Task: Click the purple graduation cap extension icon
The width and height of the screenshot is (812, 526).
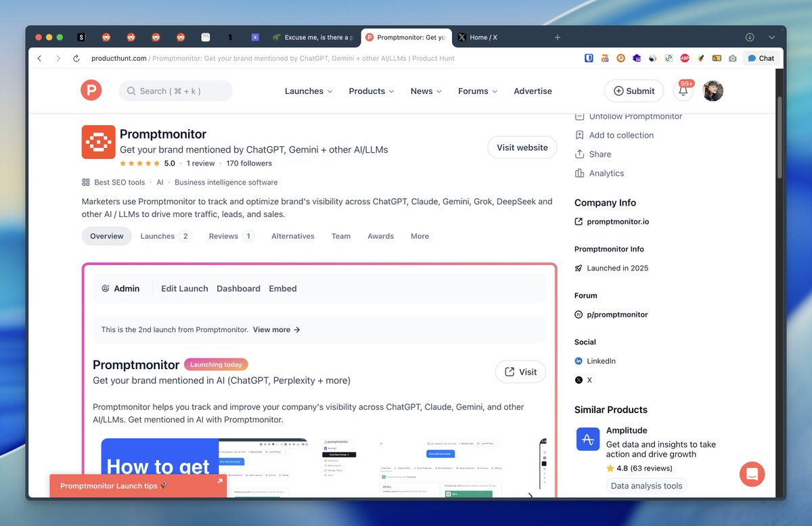Action: point(637,58)
